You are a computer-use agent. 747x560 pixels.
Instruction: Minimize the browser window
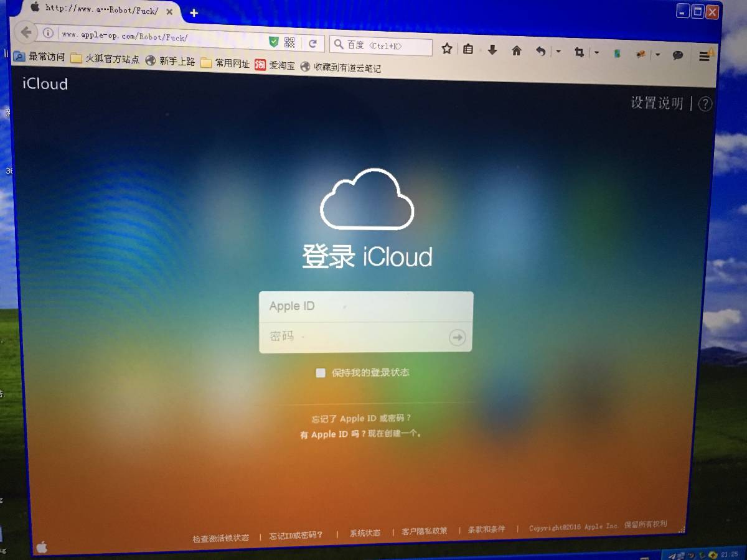point(684,11)
